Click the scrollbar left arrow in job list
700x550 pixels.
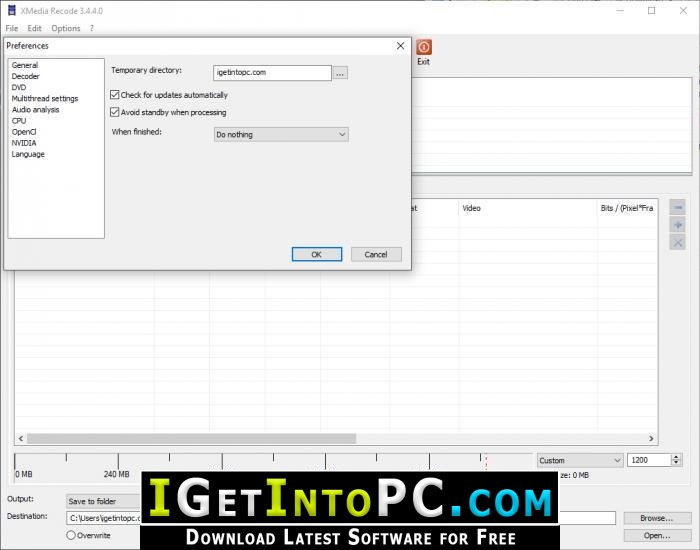click(21, 439)
